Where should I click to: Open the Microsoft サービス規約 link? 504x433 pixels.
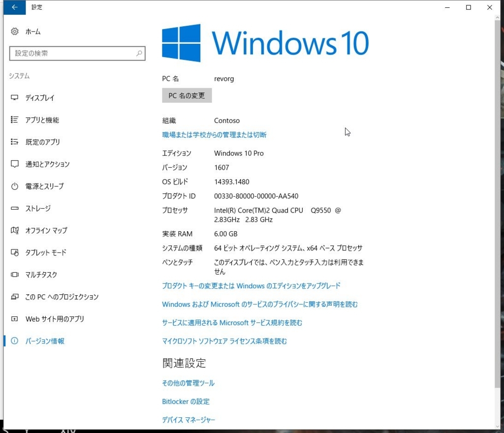(232, 322)
